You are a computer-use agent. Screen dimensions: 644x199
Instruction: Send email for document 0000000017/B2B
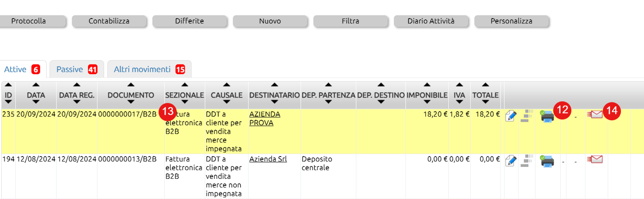click(x=594, y=115)
